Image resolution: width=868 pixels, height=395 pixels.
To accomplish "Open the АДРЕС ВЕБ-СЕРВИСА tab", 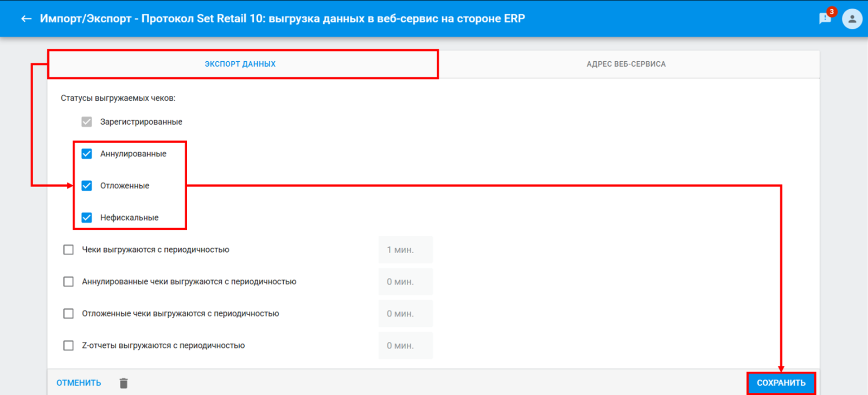I will 627,64.
